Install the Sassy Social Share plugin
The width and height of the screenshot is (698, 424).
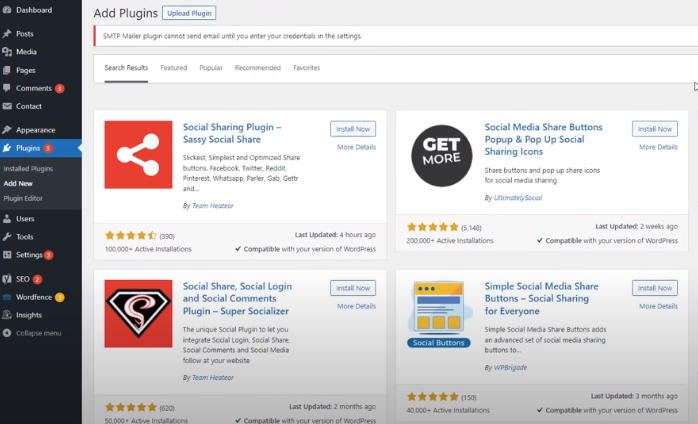[x=352, y=129]
